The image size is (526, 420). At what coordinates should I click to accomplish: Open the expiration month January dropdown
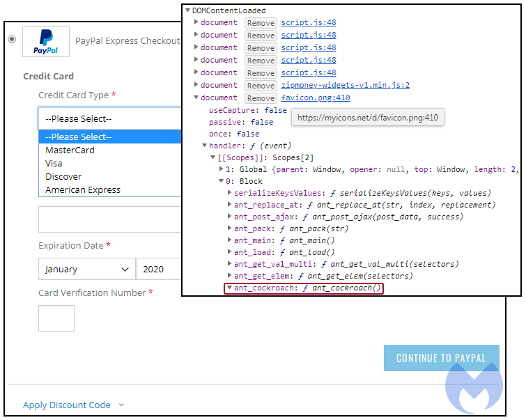click(86, 269)
